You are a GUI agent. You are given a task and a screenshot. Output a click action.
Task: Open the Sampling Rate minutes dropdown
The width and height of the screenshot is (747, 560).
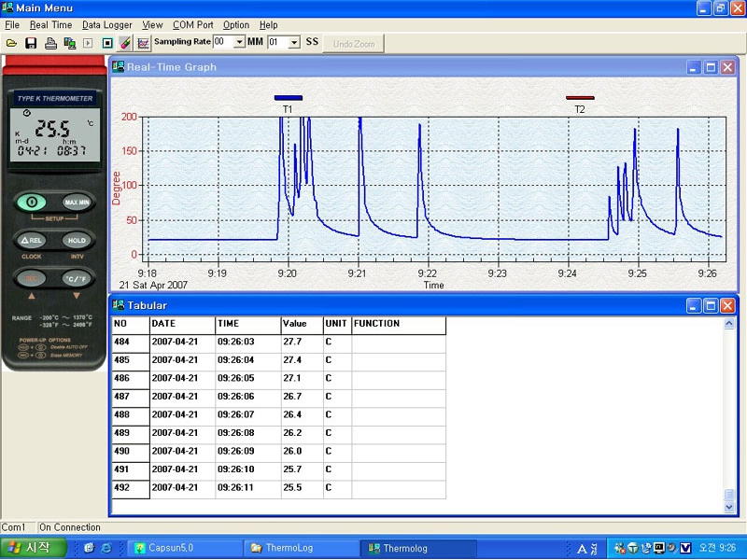[x=239, y=42]
